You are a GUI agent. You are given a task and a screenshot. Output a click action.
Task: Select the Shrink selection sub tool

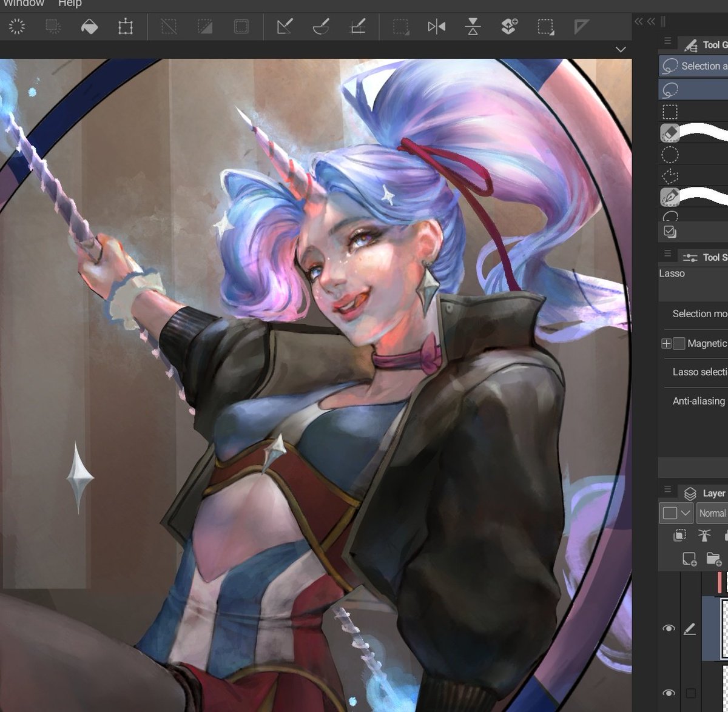(x=693, y=215)
